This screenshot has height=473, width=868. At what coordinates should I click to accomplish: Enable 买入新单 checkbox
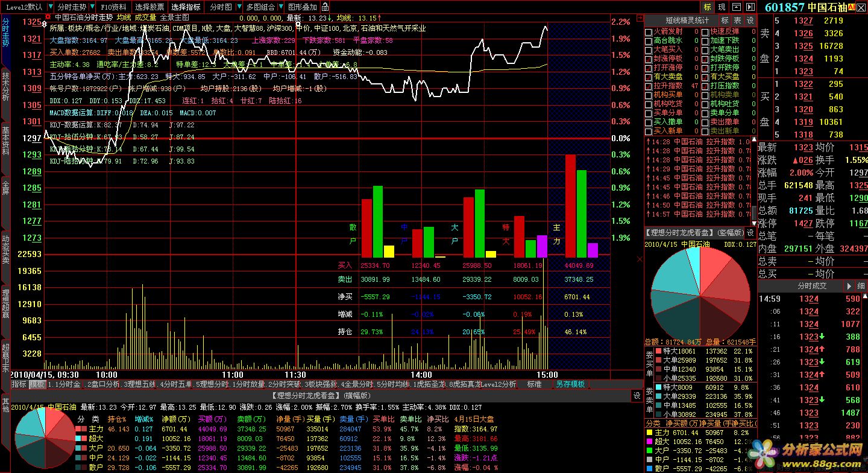tap(649, 131)
